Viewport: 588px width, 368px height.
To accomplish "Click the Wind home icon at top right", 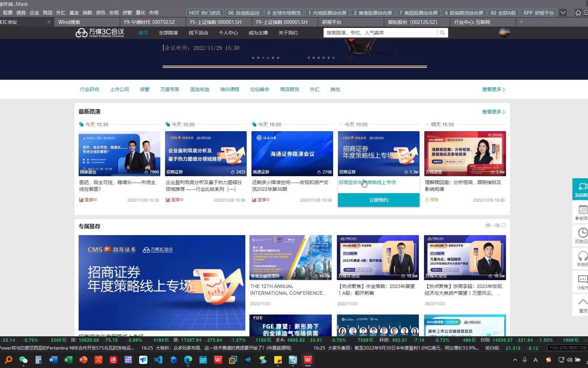I will point(578,13).
